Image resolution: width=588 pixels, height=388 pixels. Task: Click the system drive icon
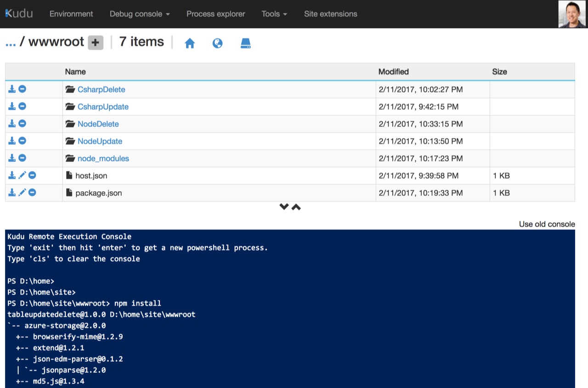pyautogui.click(x=246, y=43)
